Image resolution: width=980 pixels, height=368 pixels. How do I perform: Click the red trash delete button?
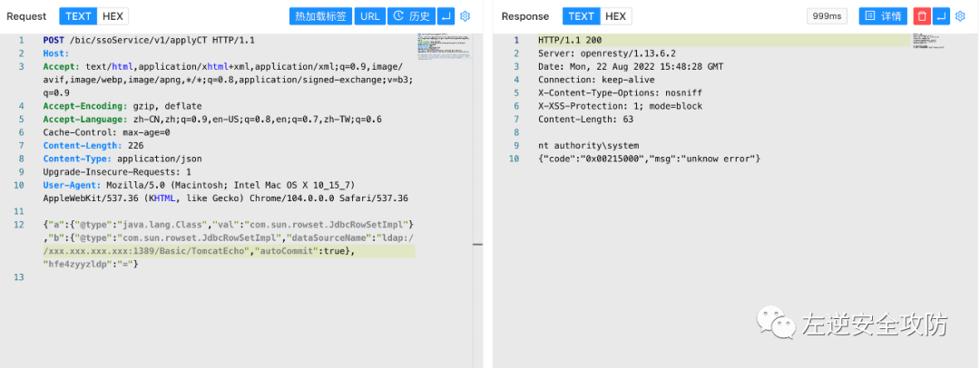[x=922, y=16]
